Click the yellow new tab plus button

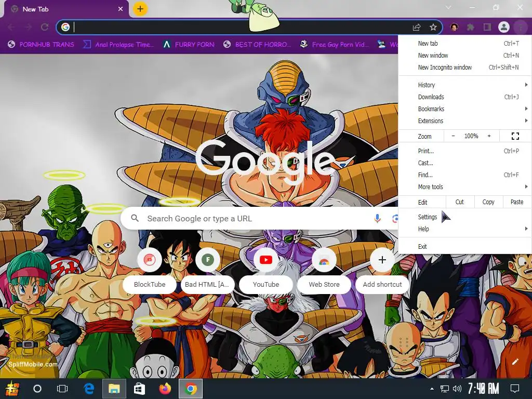coord(140,9)
